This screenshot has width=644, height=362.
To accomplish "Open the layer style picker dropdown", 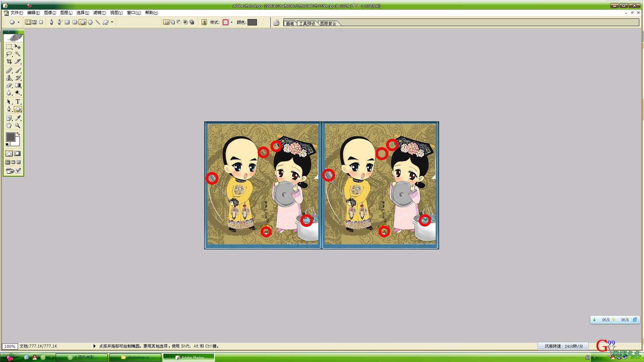I will point(231,22).
